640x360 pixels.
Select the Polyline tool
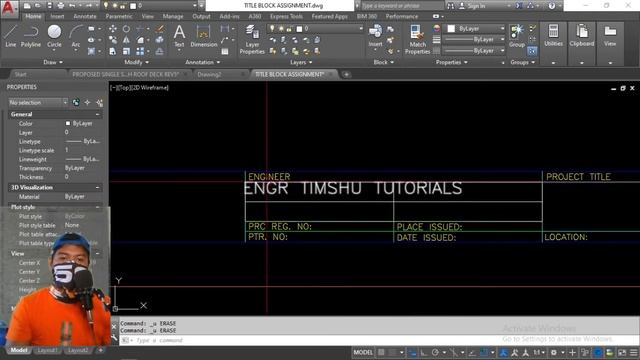pyautogui.click(x=31, y=36)
